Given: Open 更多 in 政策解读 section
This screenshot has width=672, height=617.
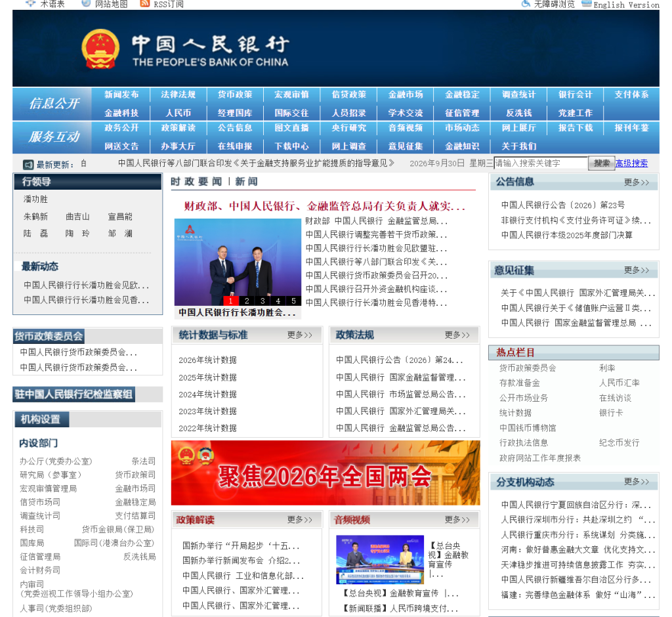Looking at the screenshot, I should click(x=299, y=520).
